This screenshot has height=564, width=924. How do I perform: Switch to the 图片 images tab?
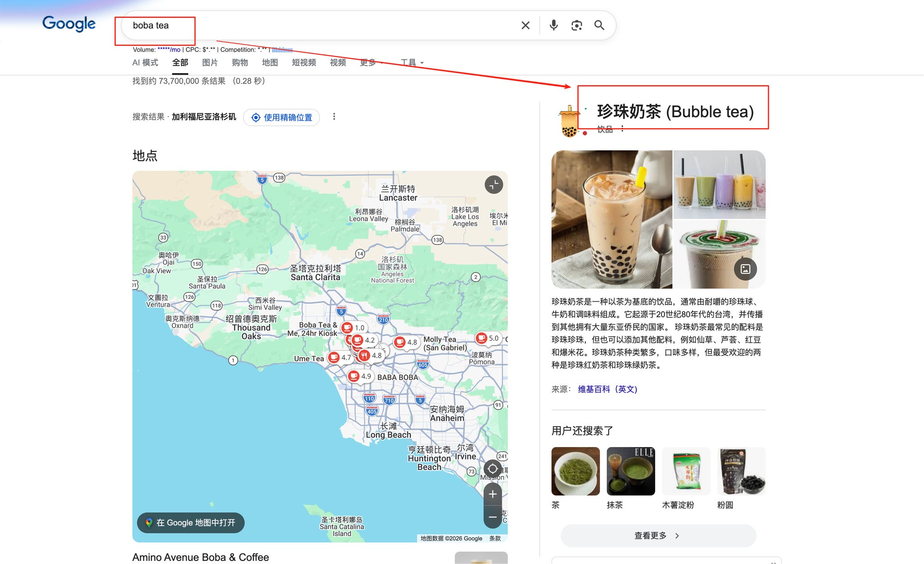point(210,63)
